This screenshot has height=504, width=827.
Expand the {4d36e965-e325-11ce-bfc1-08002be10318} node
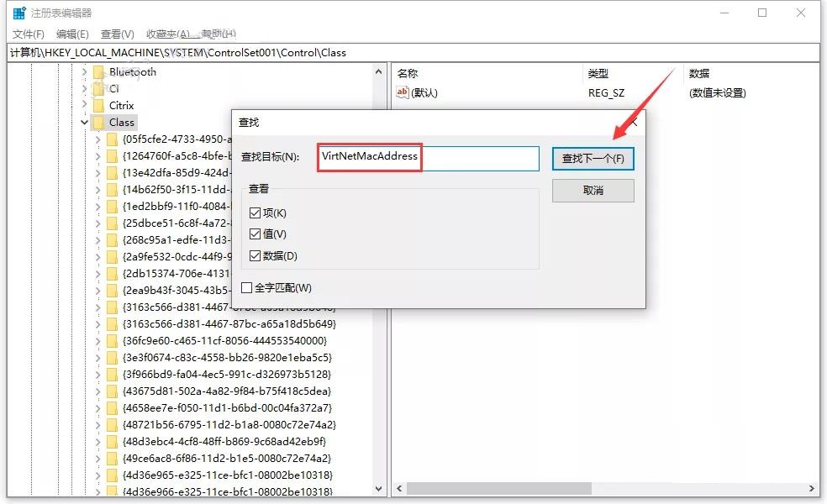tap(98, 475)
